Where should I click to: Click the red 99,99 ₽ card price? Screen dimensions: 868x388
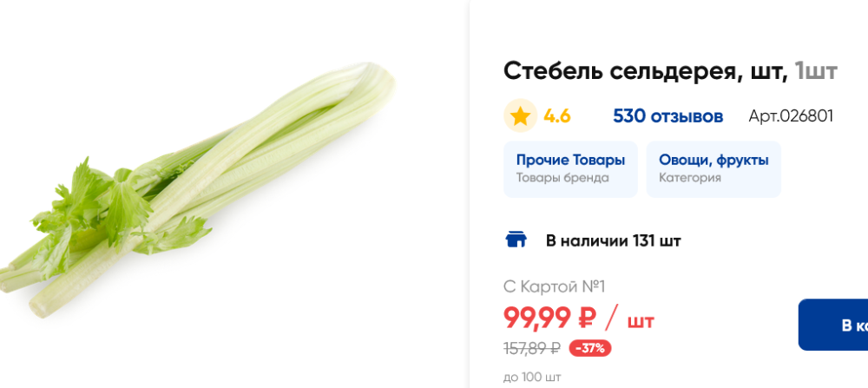[549, 318]
